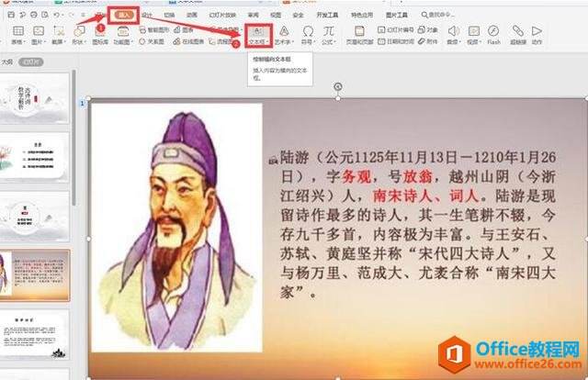Click the red text 放翁 on the slide

coord(417,176)
